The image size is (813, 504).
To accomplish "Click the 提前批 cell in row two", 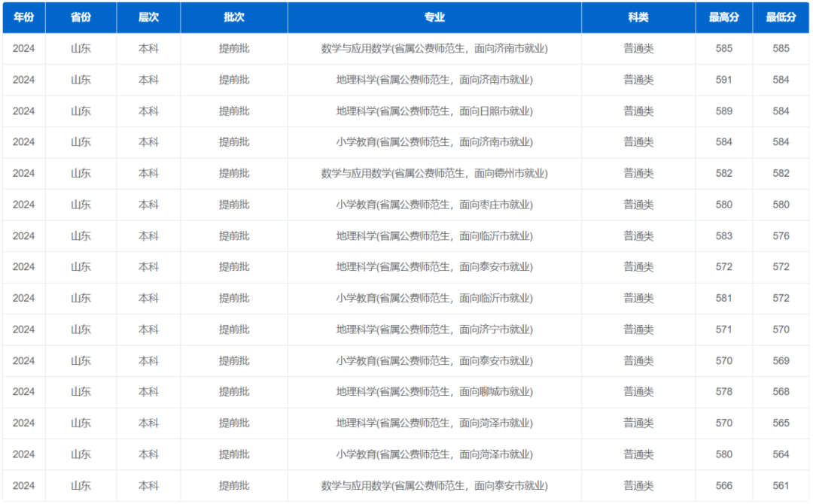I will point(233,80).
